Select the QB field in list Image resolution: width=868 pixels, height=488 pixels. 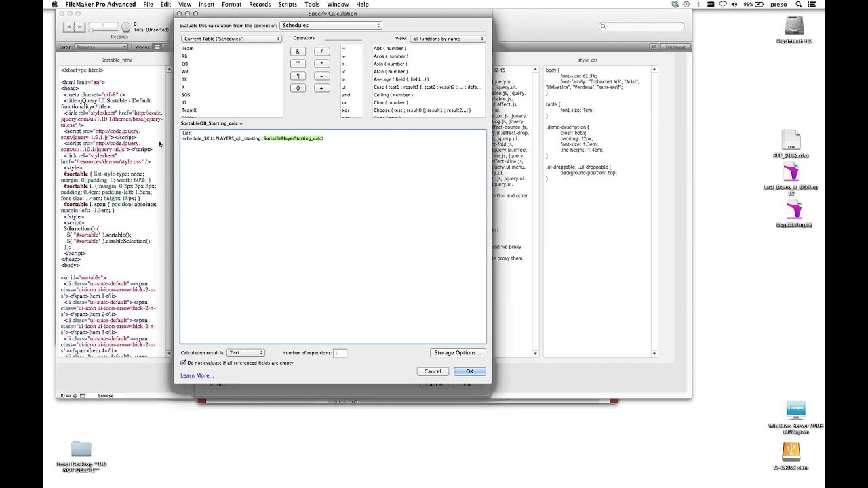(231, 64)
